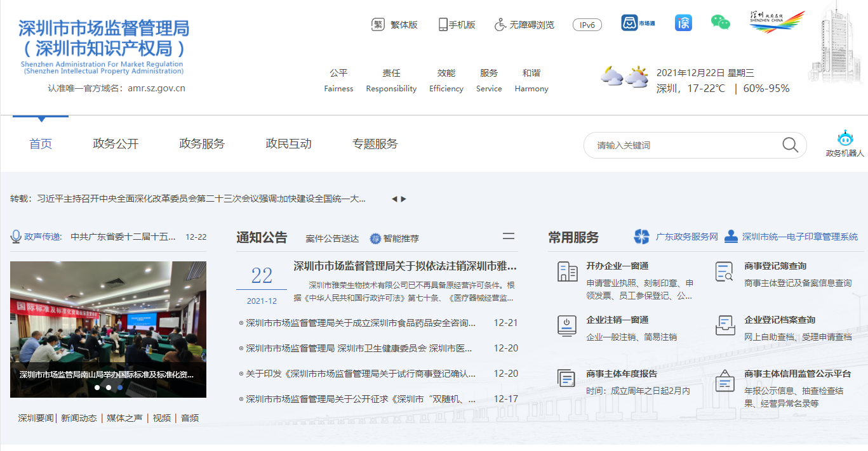Open the WeChat icon in the header
Screen dimensions: 868x451
721,22
